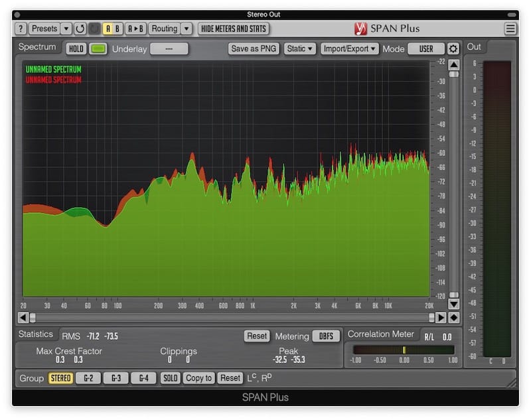
Task: Click the disabled redo icon next to undo
Action: [x=94, y=29]
